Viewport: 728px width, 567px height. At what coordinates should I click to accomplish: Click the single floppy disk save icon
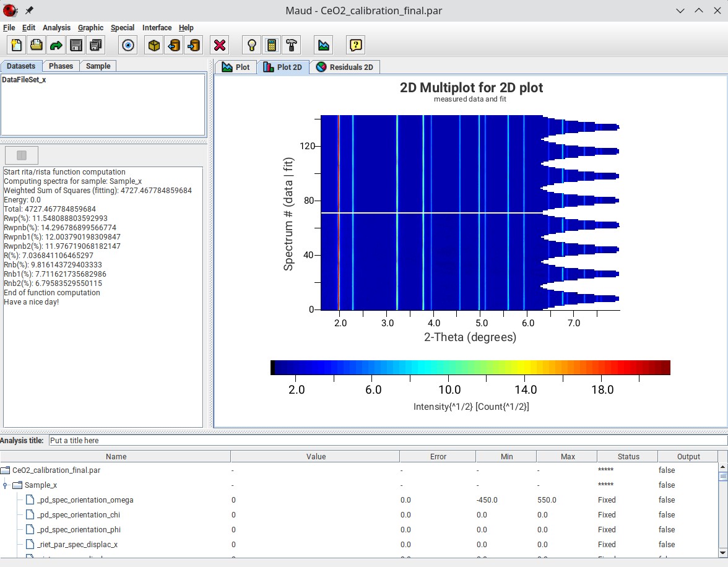coord(76,45)
